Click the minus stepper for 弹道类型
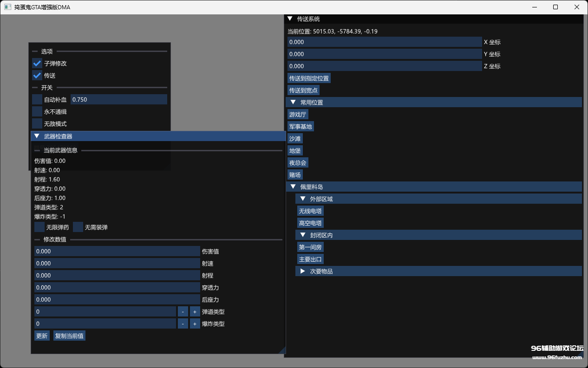 [183, 312]
